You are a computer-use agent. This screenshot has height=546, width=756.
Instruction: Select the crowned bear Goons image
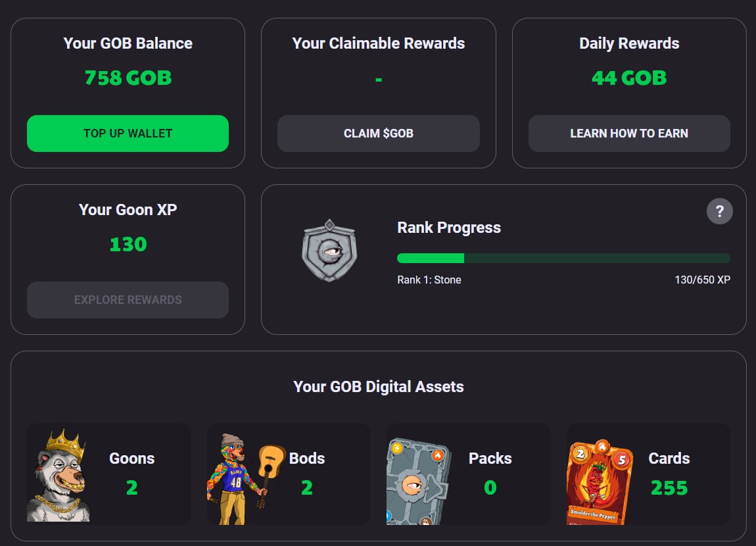tap(59, 476)
